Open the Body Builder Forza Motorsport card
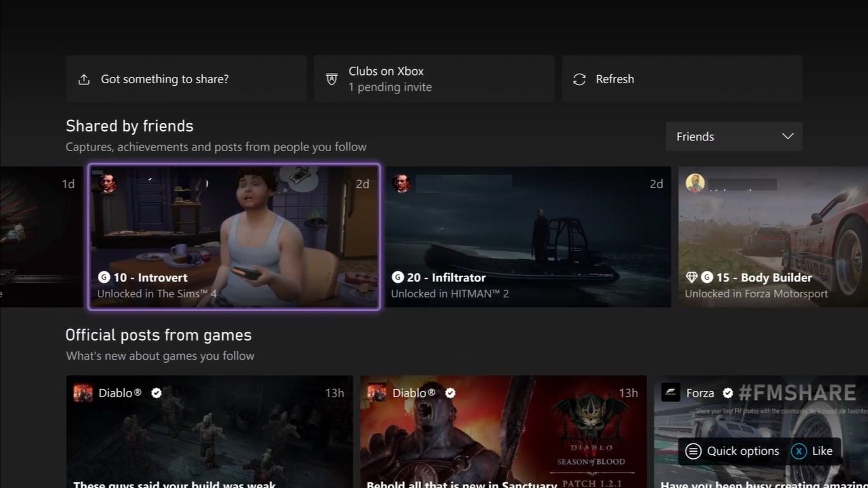This screenshot has height=488, width=868. (773, 236)
